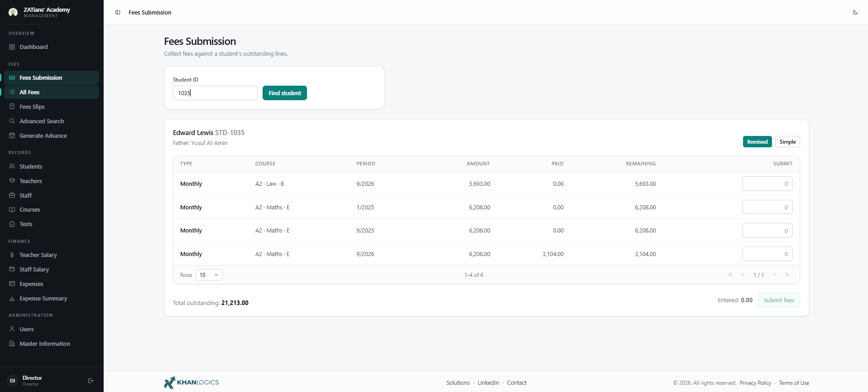
Task: Open All Fees in sidebar
Action: point(51,92)
